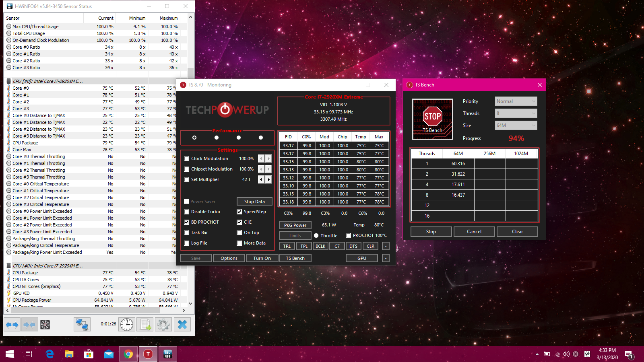The height and width of the screenshot is (362, 644).
Task: Open ThrottleStop from the taskbar
Action: tap(148, 354)
